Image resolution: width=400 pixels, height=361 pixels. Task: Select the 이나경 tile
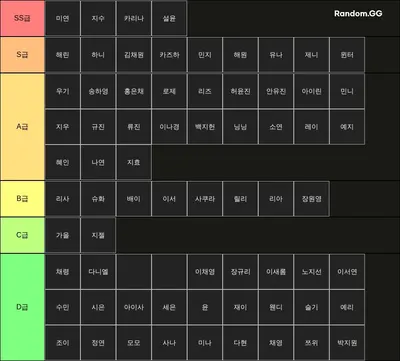pos(169,127)
